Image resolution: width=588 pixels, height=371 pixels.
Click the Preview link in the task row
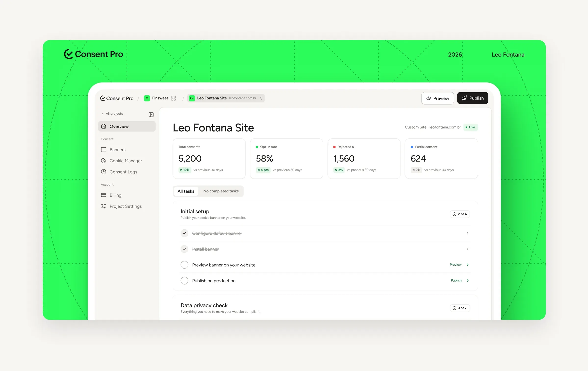456,264
